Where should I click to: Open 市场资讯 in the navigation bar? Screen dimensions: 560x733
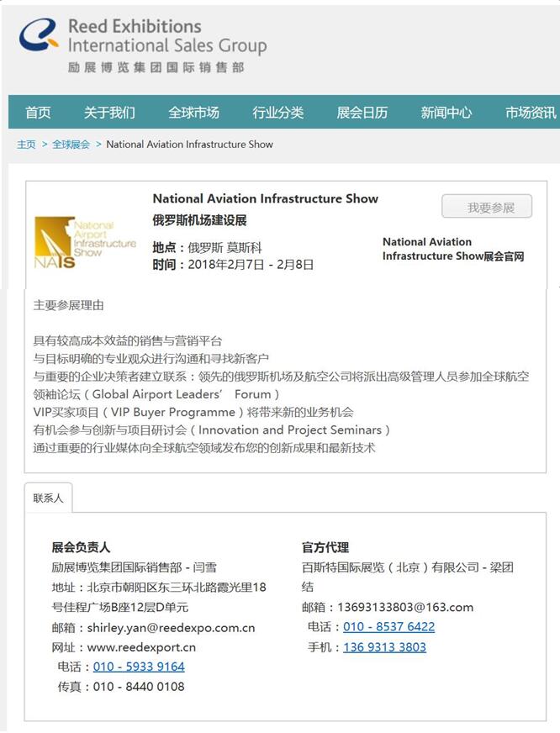(x=530, y=113)
